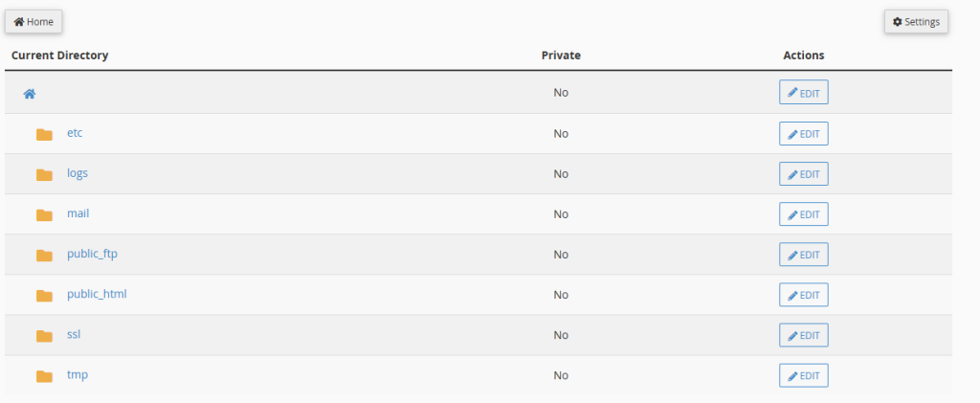Image resolution: width=980 pixels, height=403 pixels.
Task: Edit the etc directory privacy
Action: 804,134
